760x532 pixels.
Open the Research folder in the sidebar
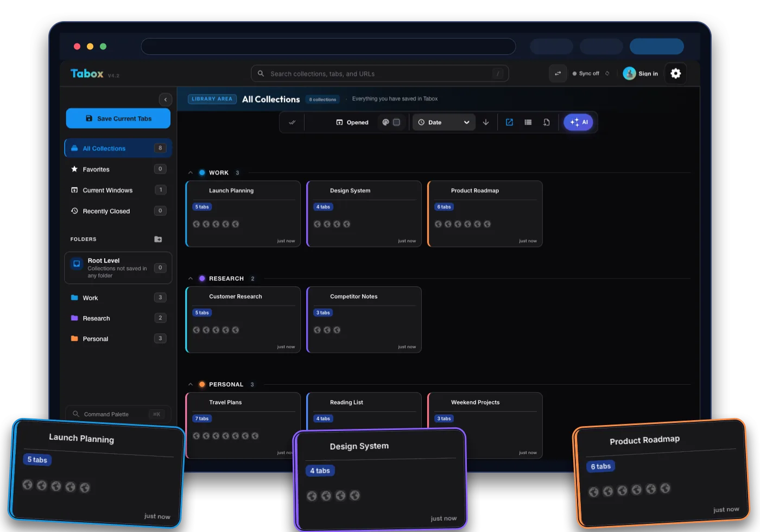point(118,318)
